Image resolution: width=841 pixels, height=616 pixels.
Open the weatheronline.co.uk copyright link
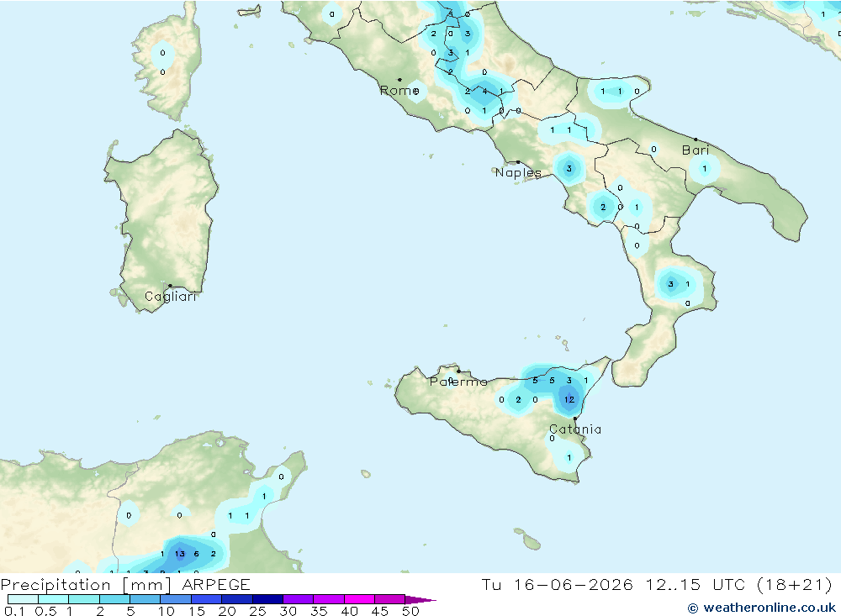click(x=762, y=608)
